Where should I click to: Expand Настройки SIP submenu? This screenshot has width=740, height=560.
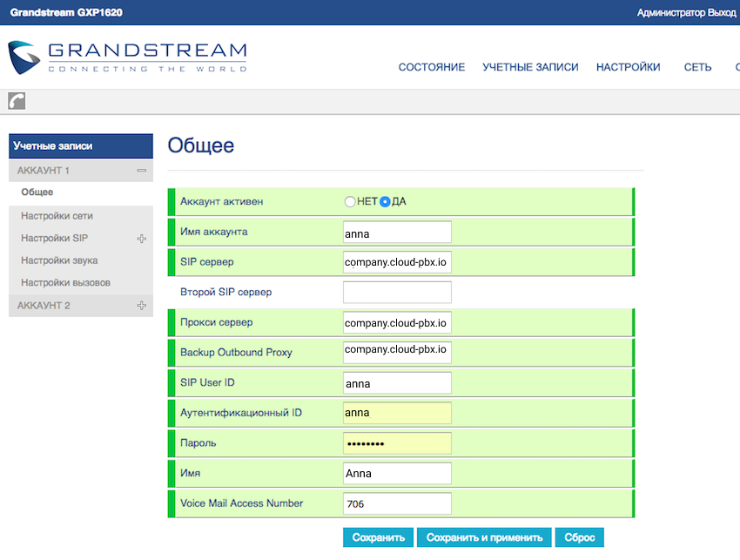[141, 239]
